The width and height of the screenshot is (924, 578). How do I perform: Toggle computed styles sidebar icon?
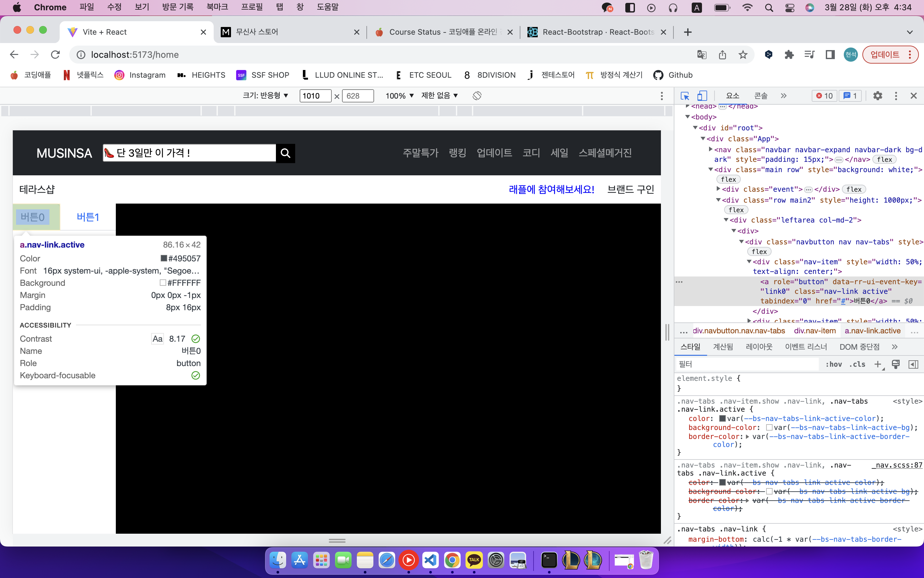913,364
